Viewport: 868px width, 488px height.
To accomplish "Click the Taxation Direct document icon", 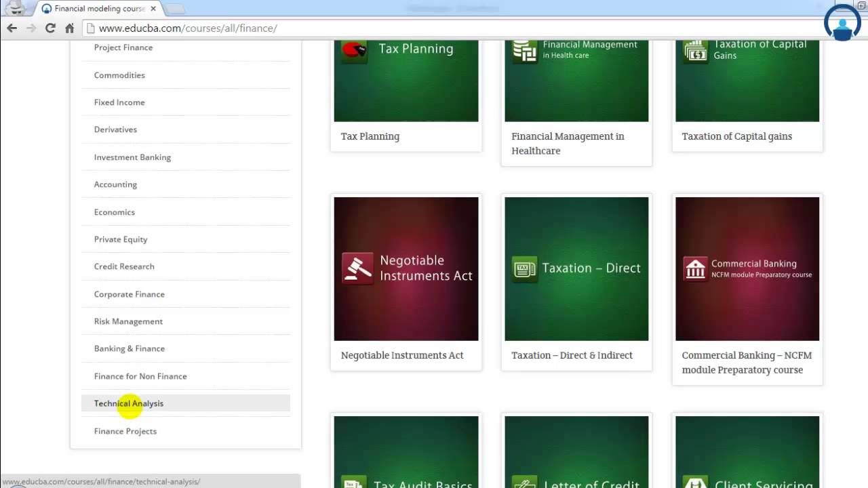I will point(524,269).
